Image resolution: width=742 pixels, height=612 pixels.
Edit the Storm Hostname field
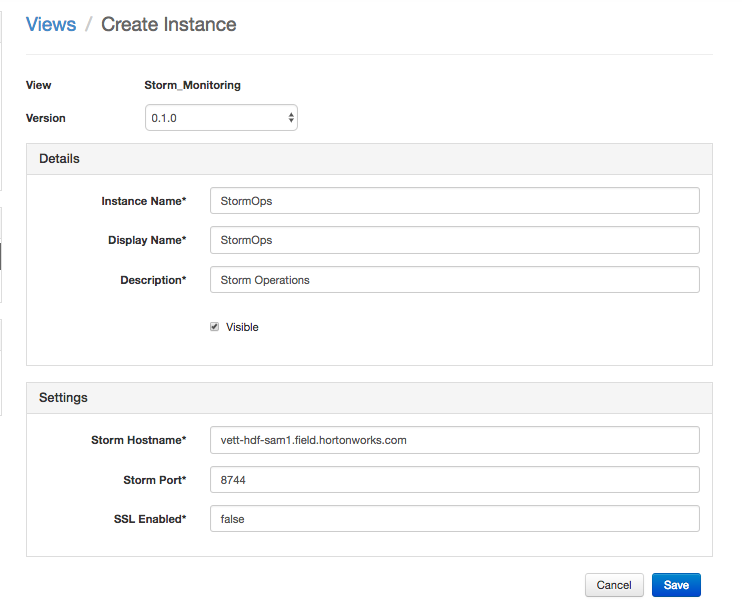pos(454,440)
